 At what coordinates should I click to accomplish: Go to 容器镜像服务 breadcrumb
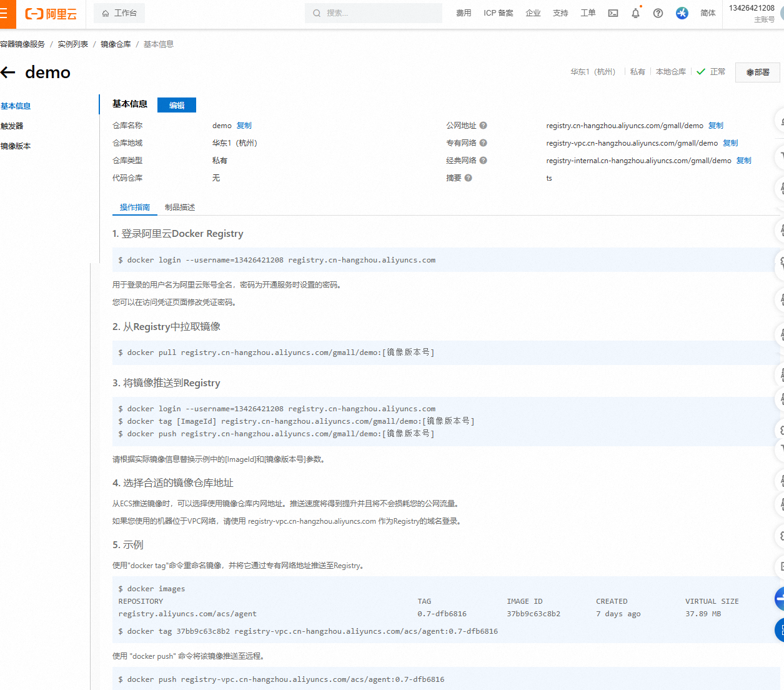pos(22,44)
